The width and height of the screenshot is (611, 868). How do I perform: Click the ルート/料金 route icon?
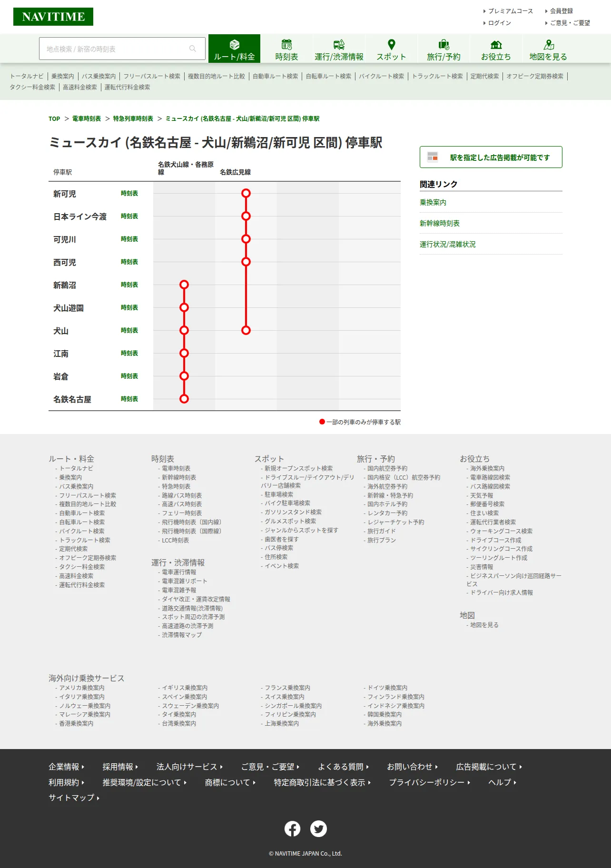[234, 45]
